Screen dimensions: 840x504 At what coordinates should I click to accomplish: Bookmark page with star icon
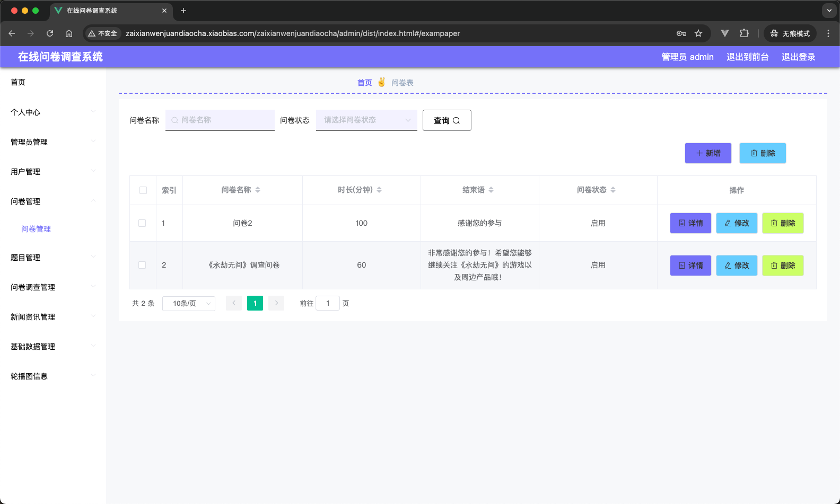(x=698, y=33)
